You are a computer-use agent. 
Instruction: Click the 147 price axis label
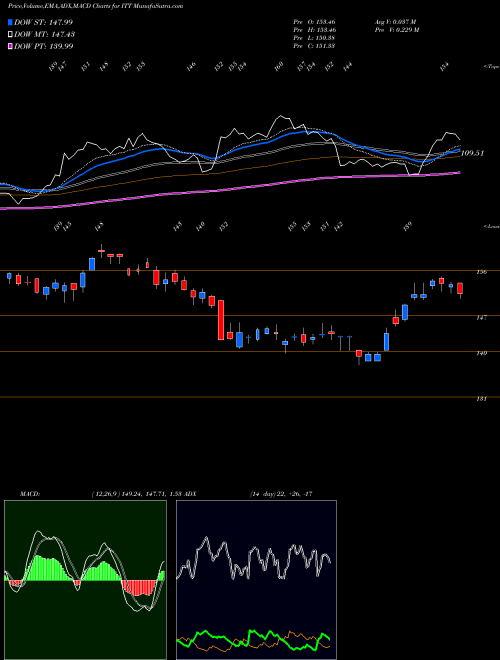(x=482, y=317)
